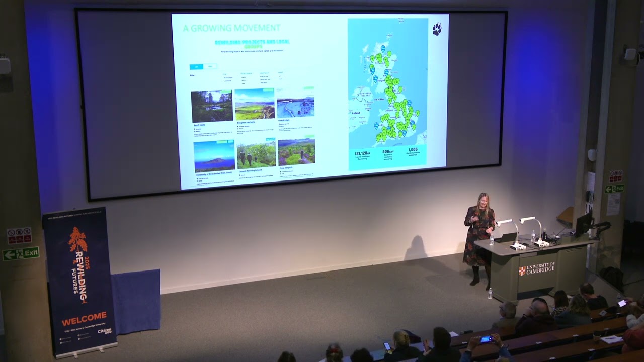Click the orange tree graphic on banner
The image size is (644, 362).
click(x=78, y=240)
